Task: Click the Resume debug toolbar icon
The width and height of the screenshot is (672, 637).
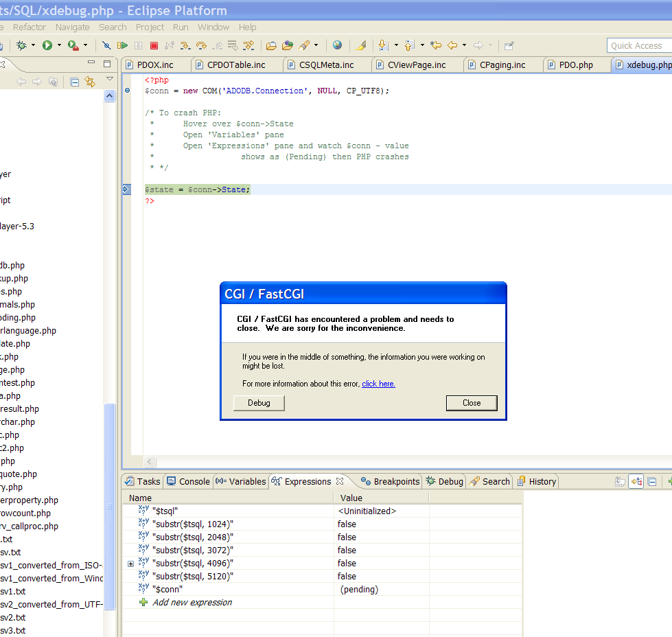Action: (122, 45)
